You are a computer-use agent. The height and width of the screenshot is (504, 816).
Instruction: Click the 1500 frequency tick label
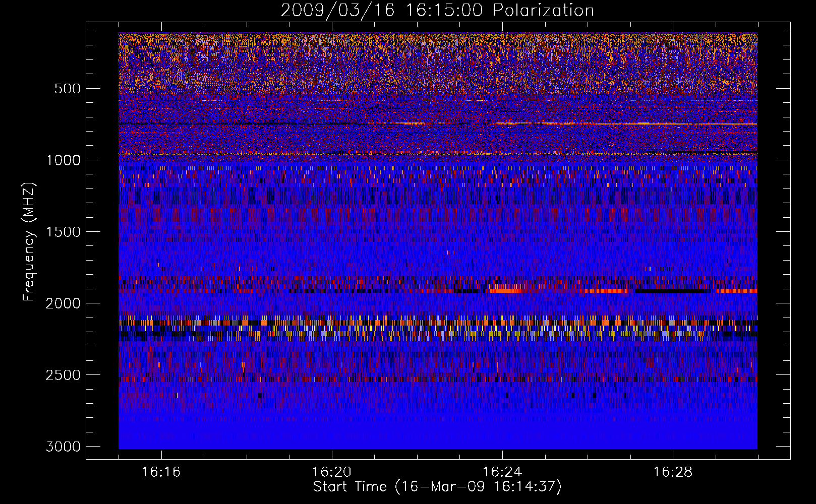pos(63,232)
